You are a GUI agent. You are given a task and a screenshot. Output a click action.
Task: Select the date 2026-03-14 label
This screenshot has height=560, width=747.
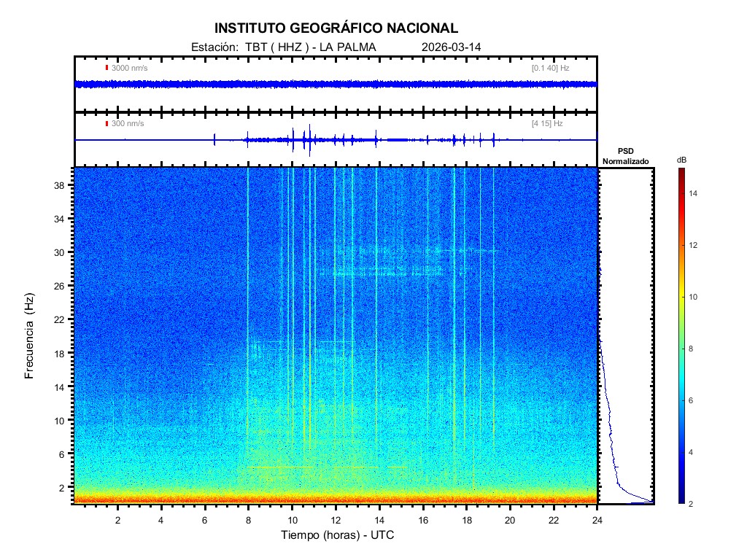[x=451, y=47]
